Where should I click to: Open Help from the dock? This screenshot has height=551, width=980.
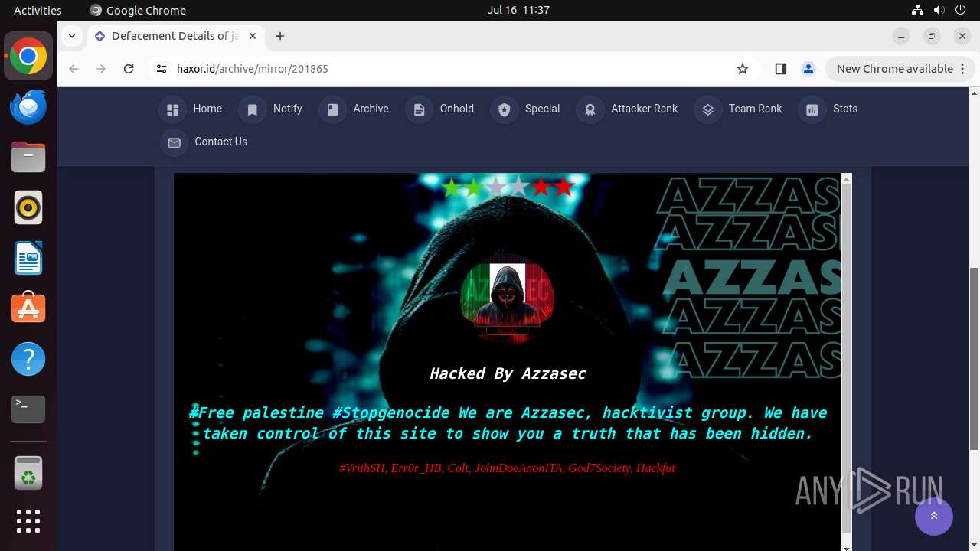(28, 360)
